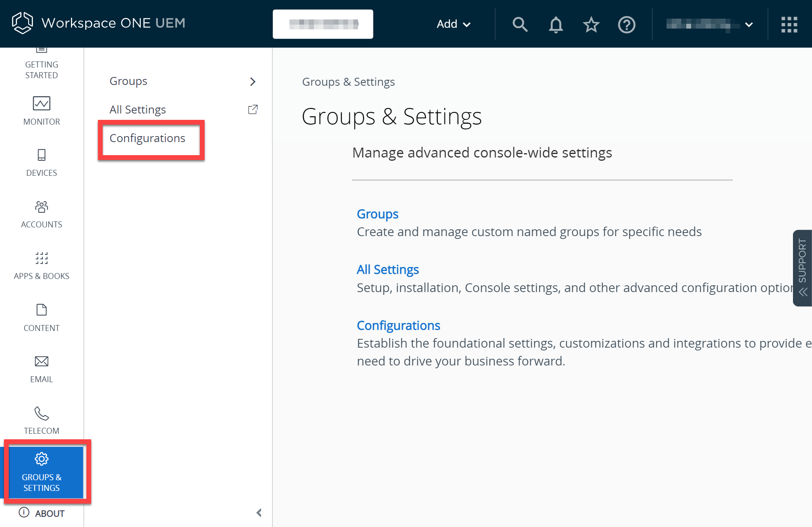Open the user account dropdown

click(x=709, y=24)
